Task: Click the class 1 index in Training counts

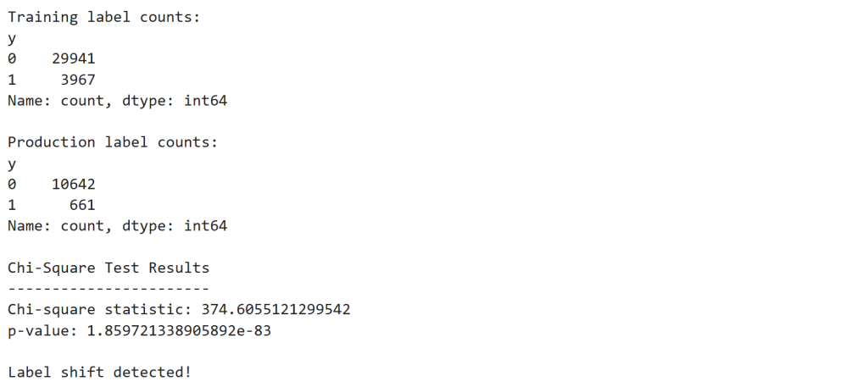Action: pos(12,80)
